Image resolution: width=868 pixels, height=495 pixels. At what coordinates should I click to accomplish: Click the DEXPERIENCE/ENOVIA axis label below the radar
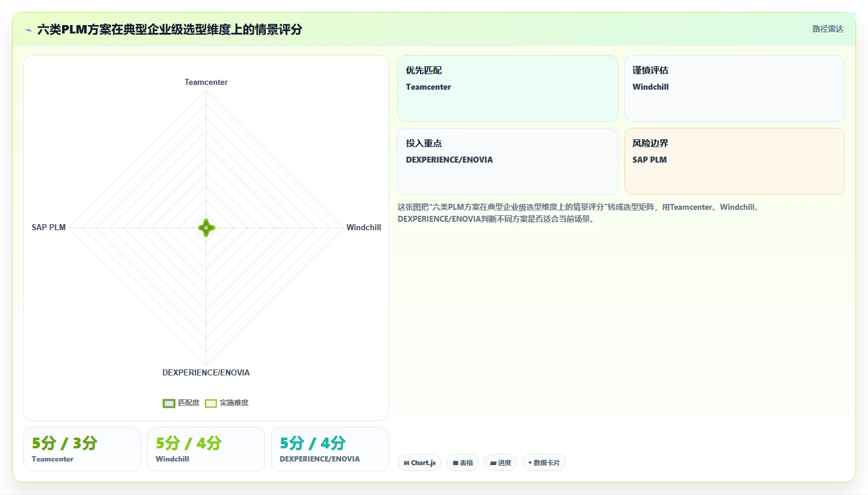point(206,372)
